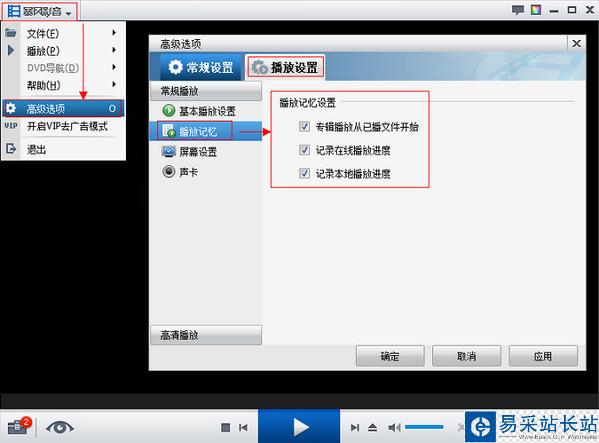Screen dimensions: 599x443
Task: Open the 暴风影音 main menu dropdown
Action: [40, 11]
